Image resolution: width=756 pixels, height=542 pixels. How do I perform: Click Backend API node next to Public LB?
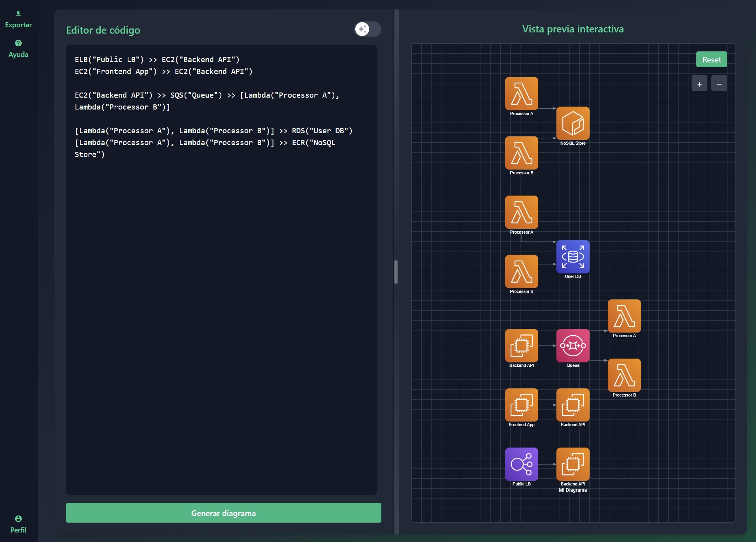click(x=573, y=465)
